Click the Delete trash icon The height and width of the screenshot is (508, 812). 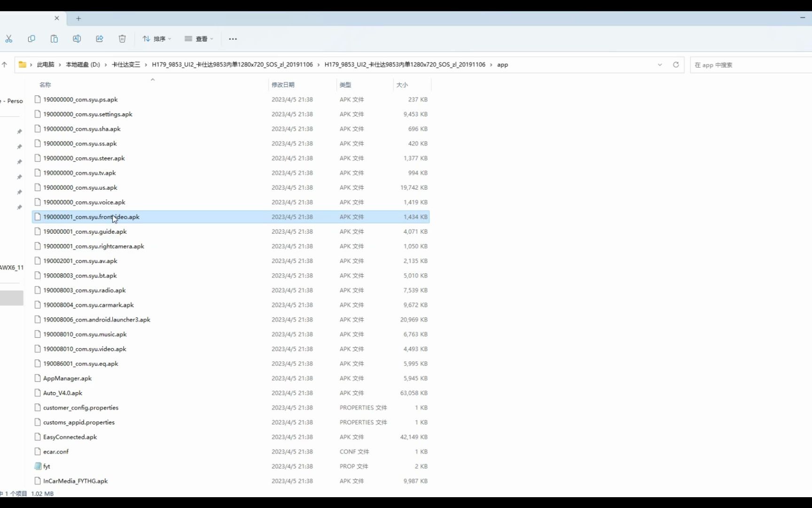click(122, 39)
